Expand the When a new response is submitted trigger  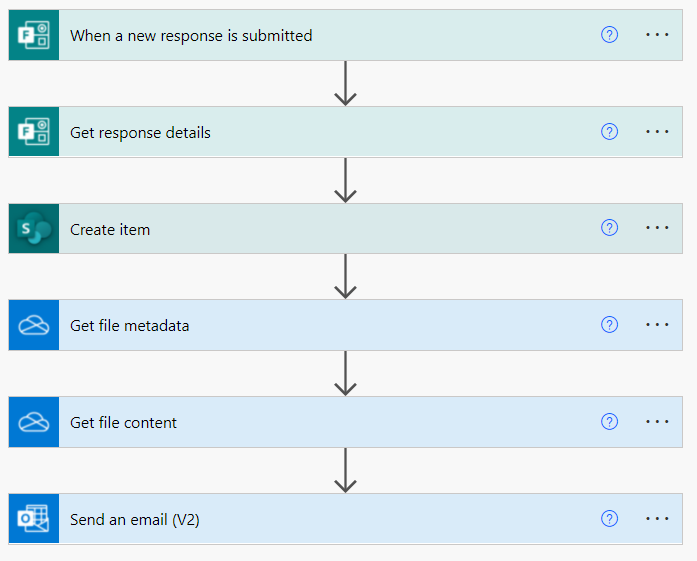tap(300, 35)
